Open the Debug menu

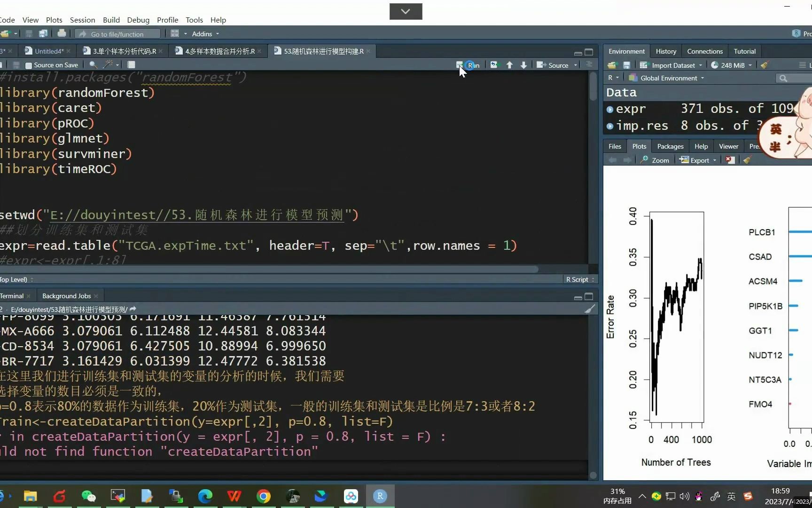[138, 20]
